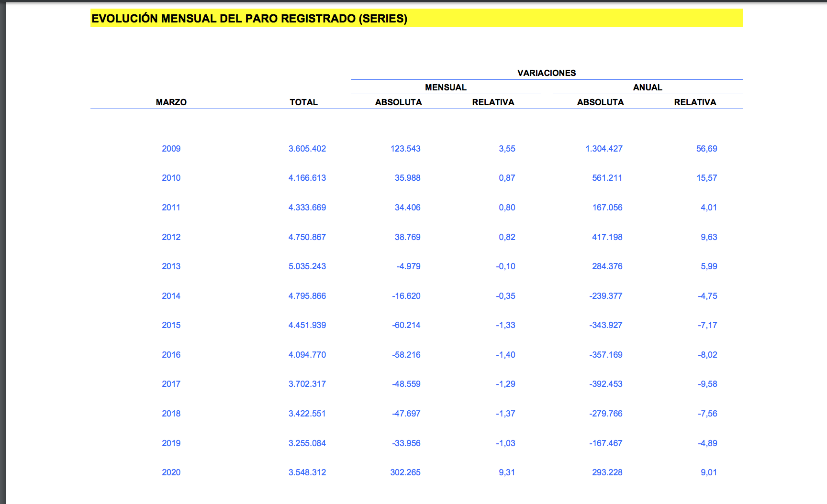Click the annual absolute value 1.304.427
Viewport: 827px width, 504px height.
point(603,149)
